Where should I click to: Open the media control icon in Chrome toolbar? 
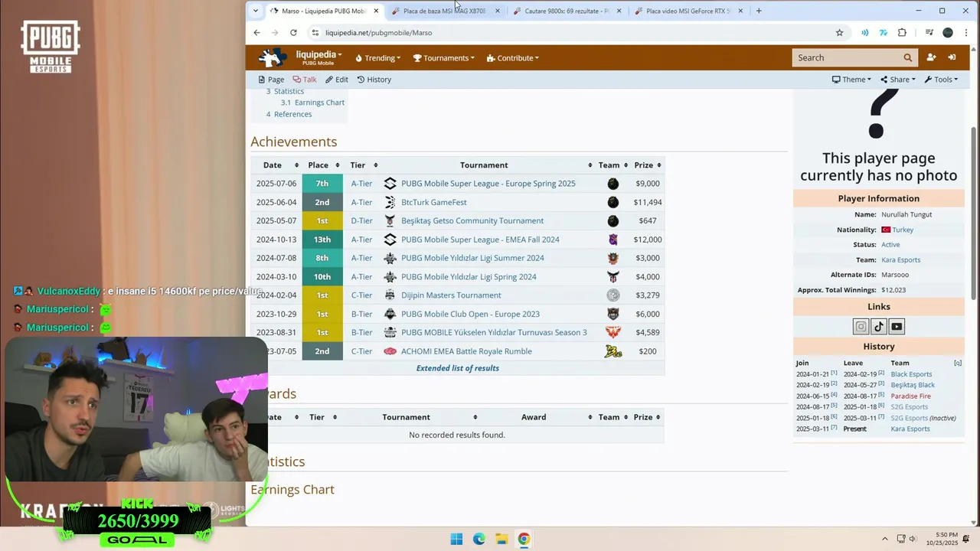(x=929, y=33)
